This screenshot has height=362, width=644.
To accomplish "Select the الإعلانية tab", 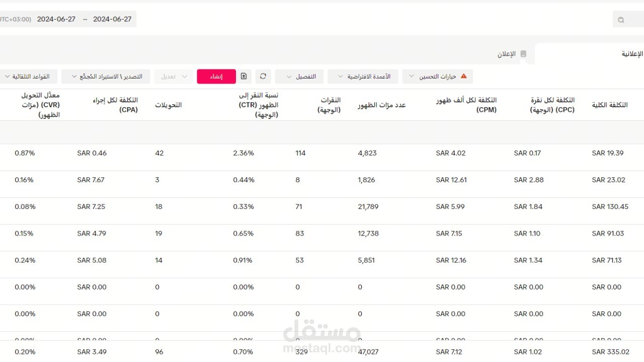I will click(632, 54).
